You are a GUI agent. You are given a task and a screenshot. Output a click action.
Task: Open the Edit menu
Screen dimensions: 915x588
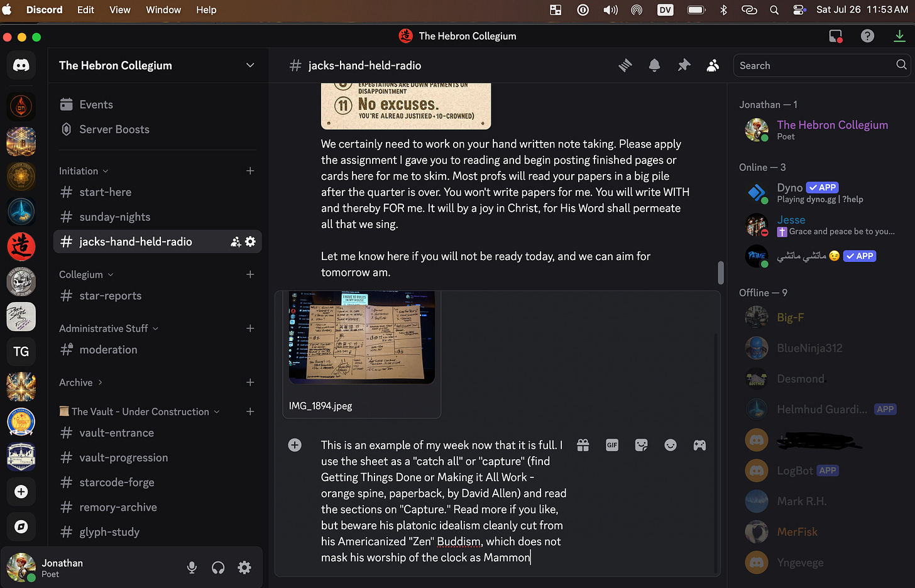point(85,9)
